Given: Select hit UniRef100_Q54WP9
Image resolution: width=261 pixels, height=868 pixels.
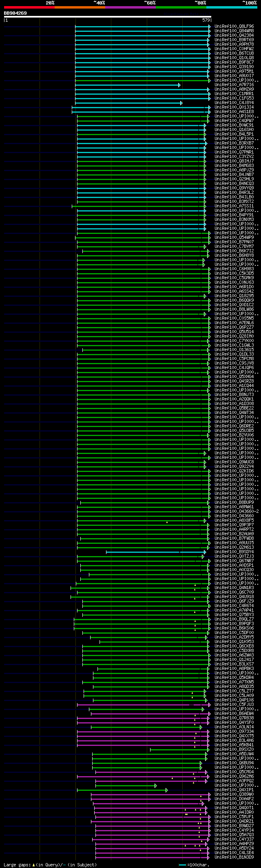Looking at the screenshot, I should click(234, 237).
